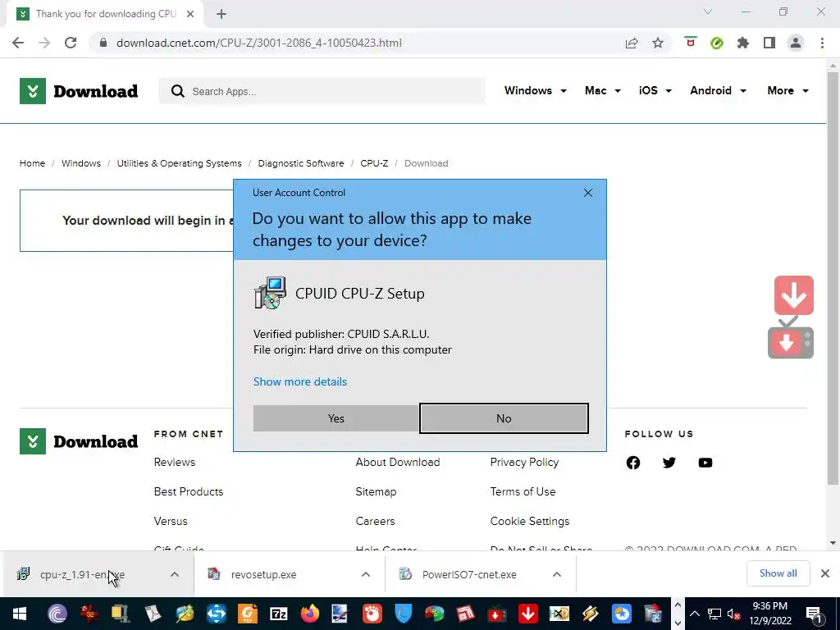Click the CPUID CPU-Z Setup installer icon
840x630 pixels.
pos(270,293)
